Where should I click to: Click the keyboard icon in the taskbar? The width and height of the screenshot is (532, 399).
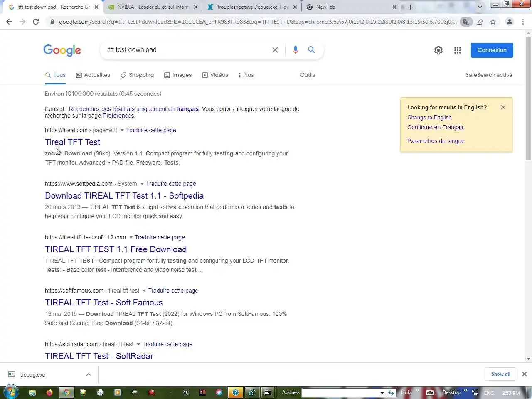coord(430,392)
